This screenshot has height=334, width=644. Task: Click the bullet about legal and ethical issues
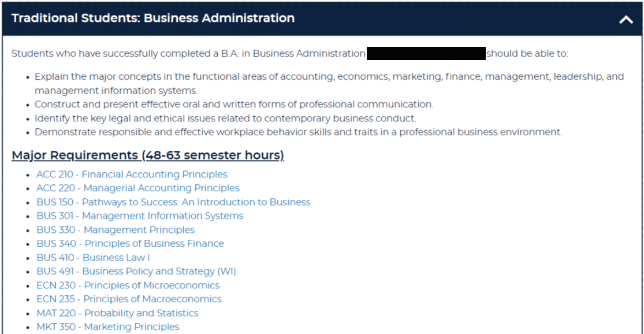225,118
